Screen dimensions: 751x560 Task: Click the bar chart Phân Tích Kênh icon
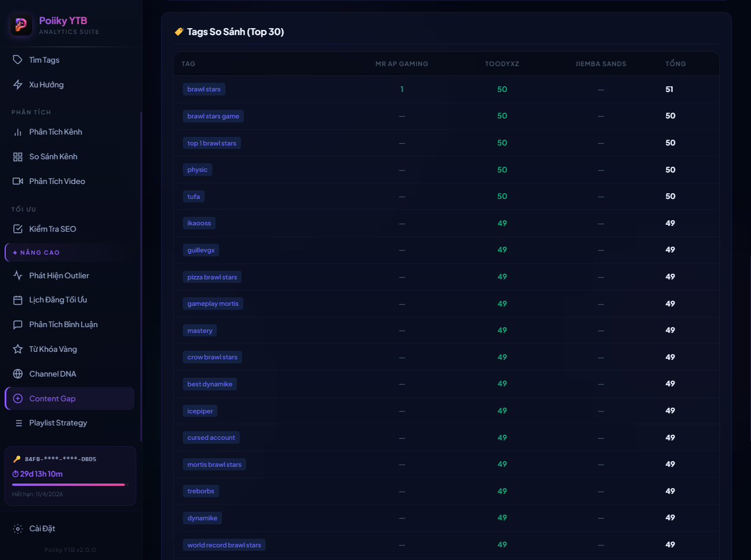click(18, 132)
